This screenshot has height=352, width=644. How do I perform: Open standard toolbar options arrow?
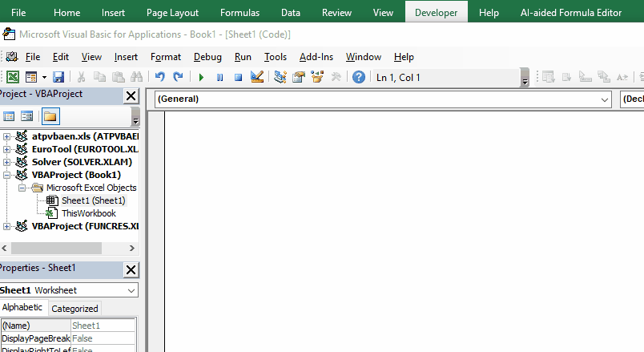pos(525,78)
